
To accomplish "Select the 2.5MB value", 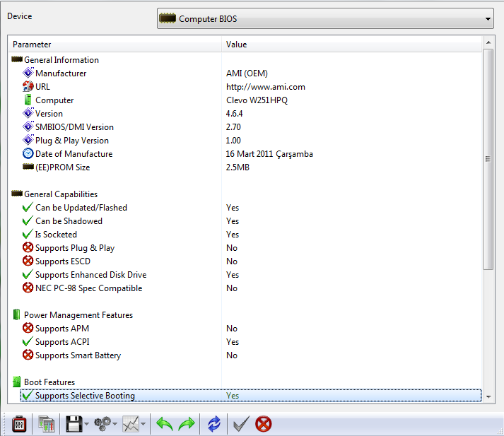I will [x=238, y=167].
